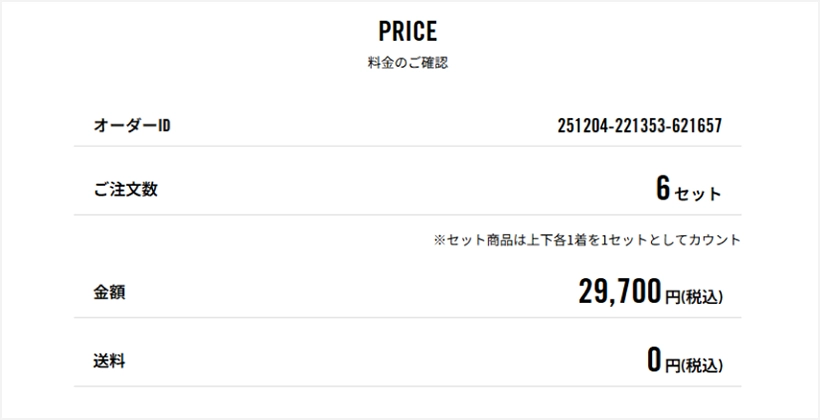The width and height of the screenshot is (820, 420).
Task: Click the divider line under the オーダーID row
Action: click(408, 147)
